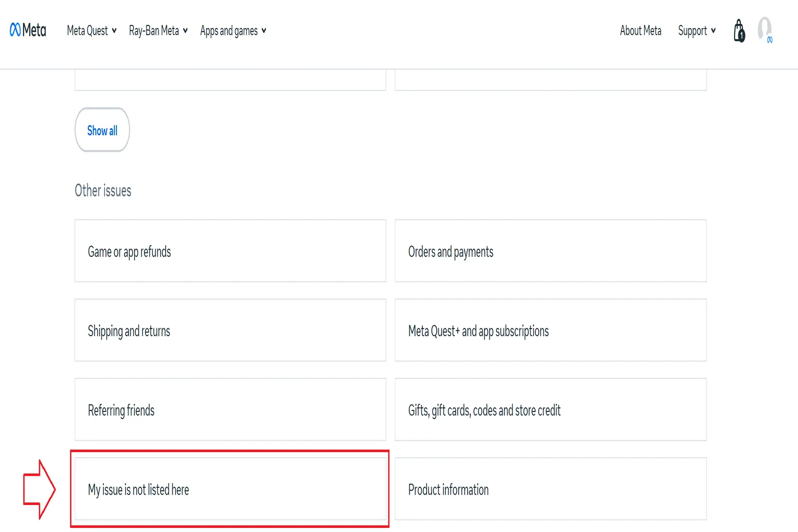Select the Shipping and returns card
The width and height of the screenshot is (798, 532).
230,330
